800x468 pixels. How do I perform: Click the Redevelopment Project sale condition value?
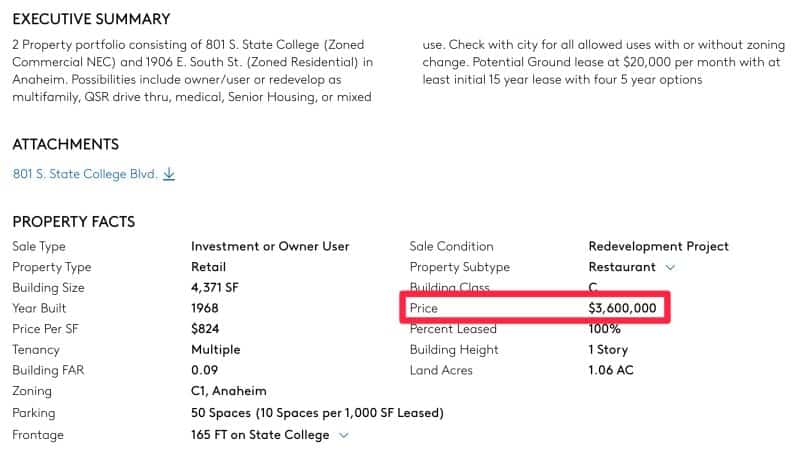pyautogui.click(x=658, y=246)
